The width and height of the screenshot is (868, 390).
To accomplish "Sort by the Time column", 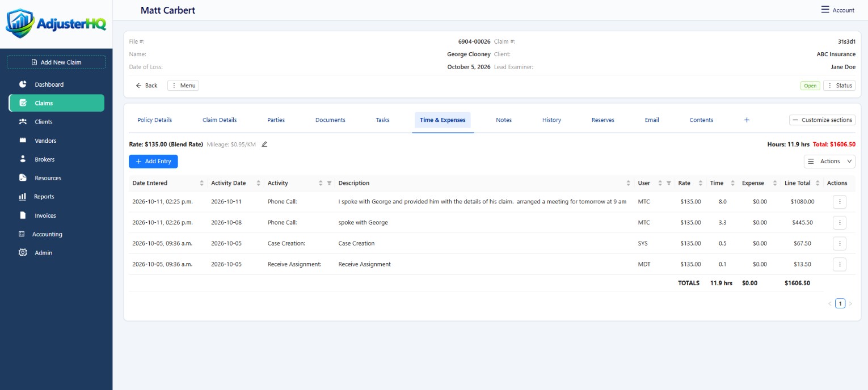I will coord(732,183).
